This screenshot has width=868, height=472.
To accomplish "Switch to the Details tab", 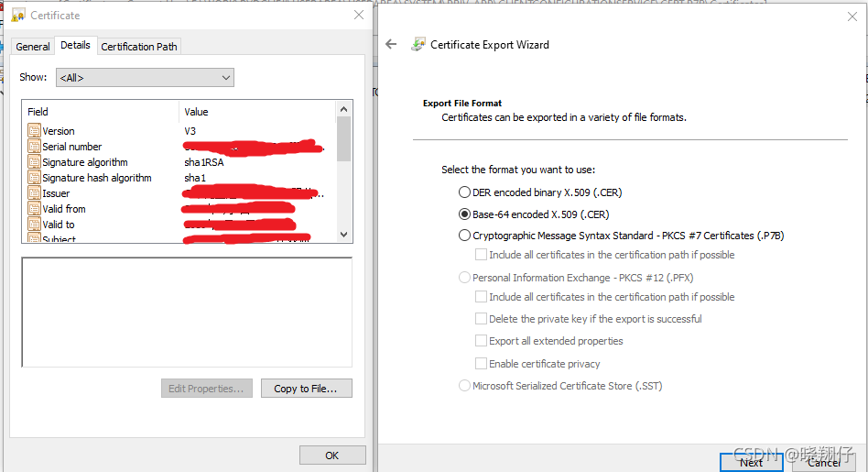I will point(75,45).
